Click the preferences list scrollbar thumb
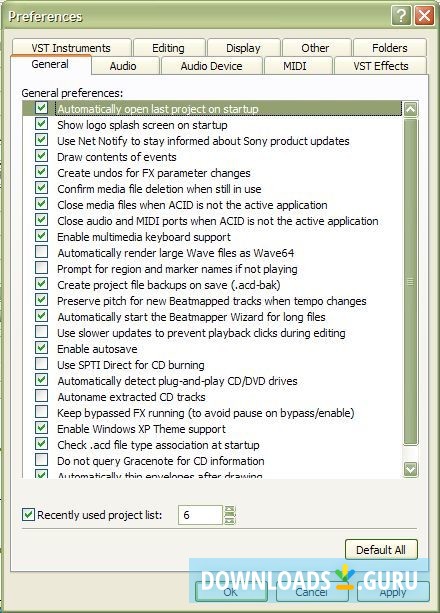The image size is (440, 613). click(x=410, y=281)
